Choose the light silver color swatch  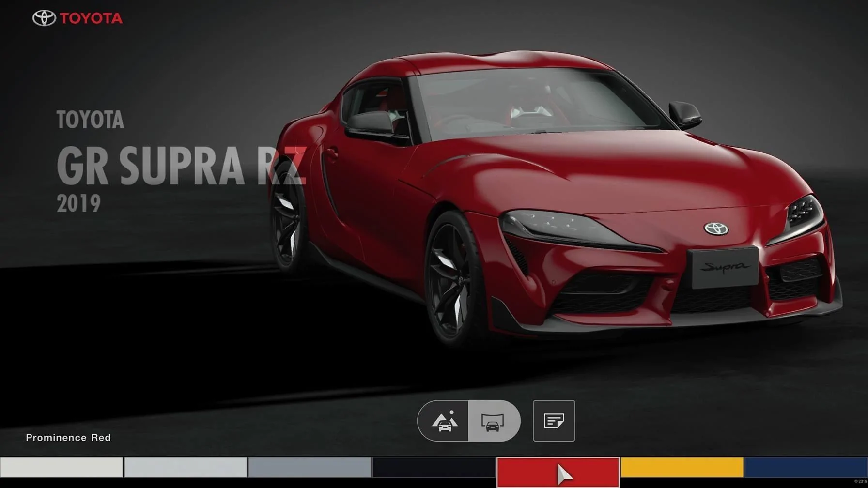186,468
